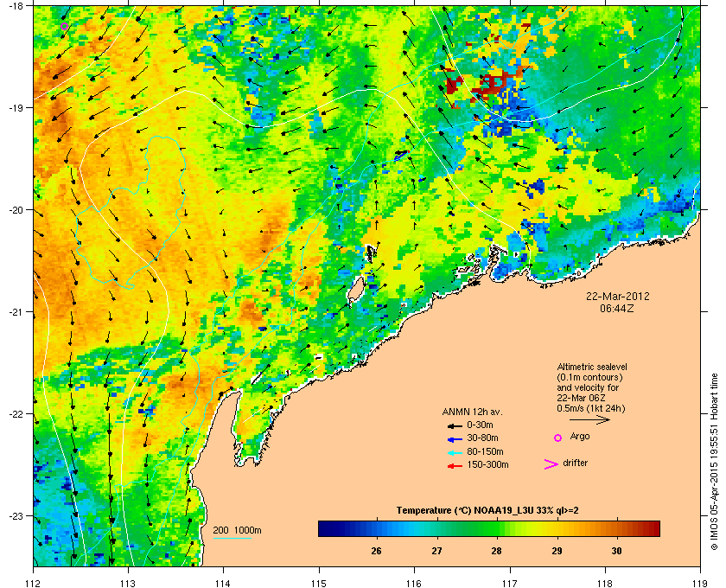
Task: Click the 'Altimetric sealevel' text
Action: (592, 367)
